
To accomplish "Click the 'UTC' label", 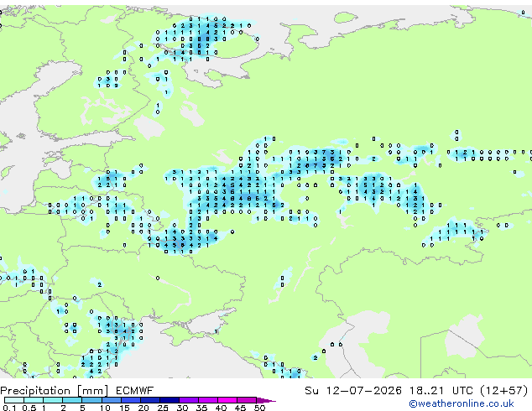I will (462, 391).
